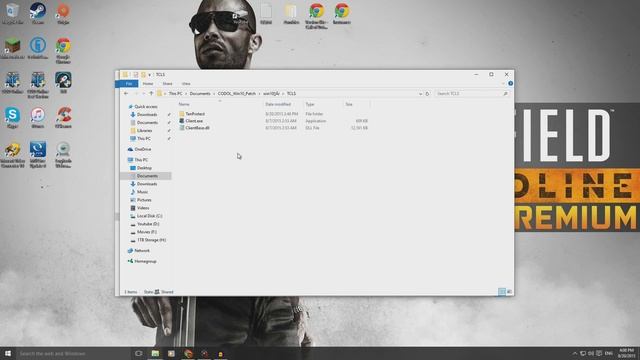Viewport: 640px width, 360px height.
Task: Open the Steam desktop shortcut
Action: 38,13
